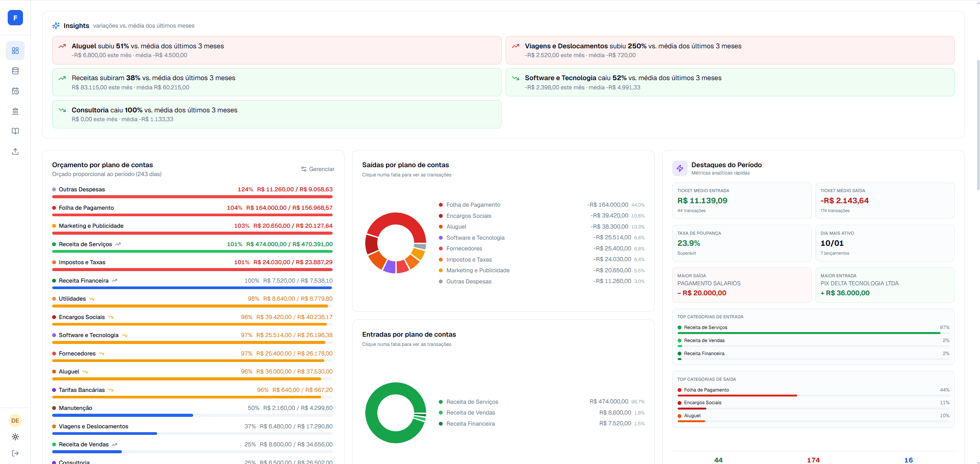
Task: Click the Folha de Pagamento 44% bar in Top Categorias de Saída
Action: coord(813,395)
